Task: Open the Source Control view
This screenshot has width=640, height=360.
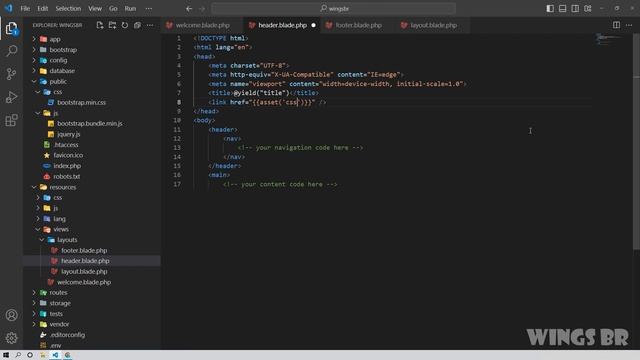Action: [x=11, y=74]
